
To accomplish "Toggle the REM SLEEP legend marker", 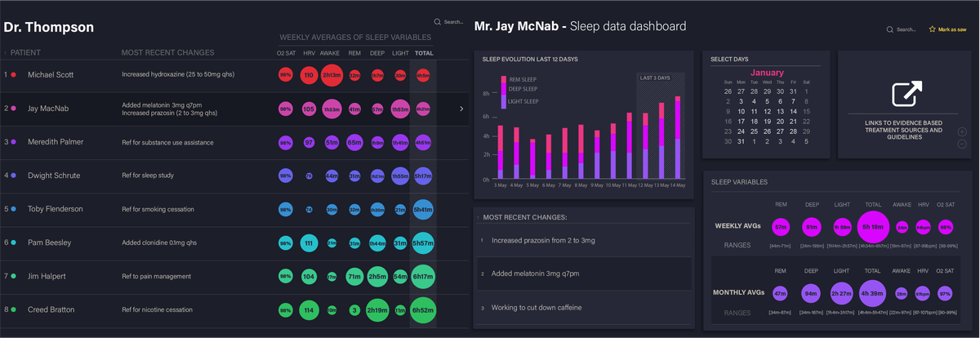I will 503,79.
